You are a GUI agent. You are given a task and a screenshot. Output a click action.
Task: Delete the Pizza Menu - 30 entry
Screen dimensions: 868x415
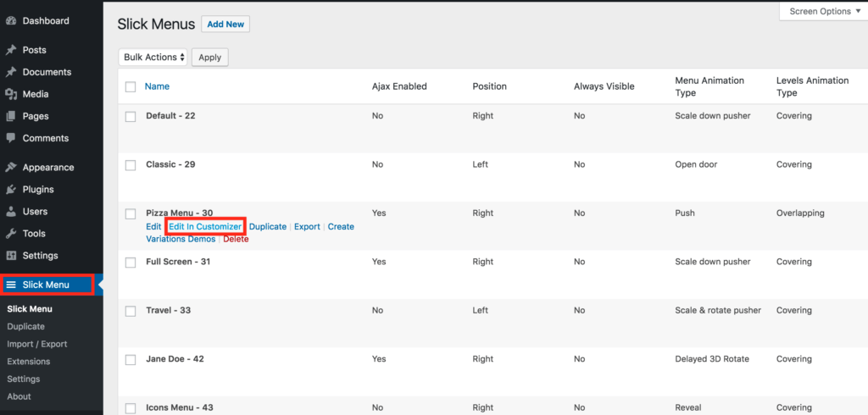pos(236,239)
